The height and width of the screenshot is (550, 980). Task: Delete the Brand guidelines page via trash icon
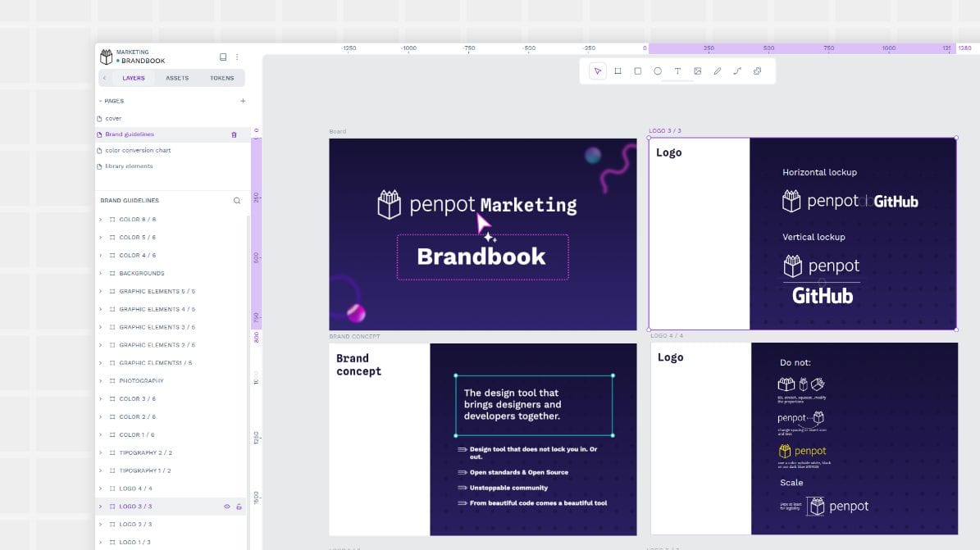click(x=234, y=134)
